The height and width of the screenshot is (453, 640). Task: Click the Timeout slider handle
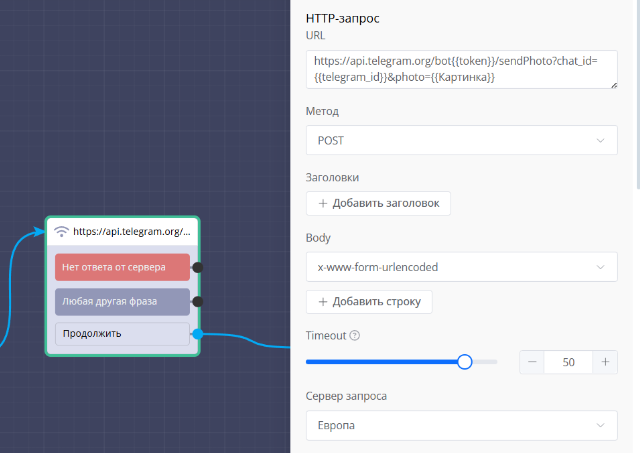(464, 362)
